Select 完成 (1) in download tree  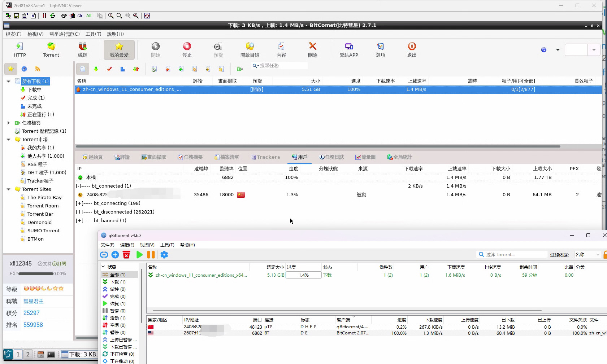[x=32, y=98]
